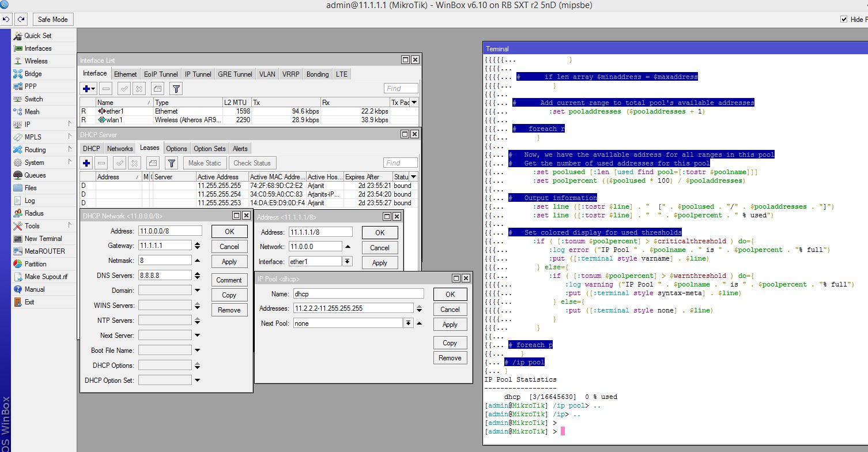
Task: Open Radius in the sidebar
Action: pos(34,213)
